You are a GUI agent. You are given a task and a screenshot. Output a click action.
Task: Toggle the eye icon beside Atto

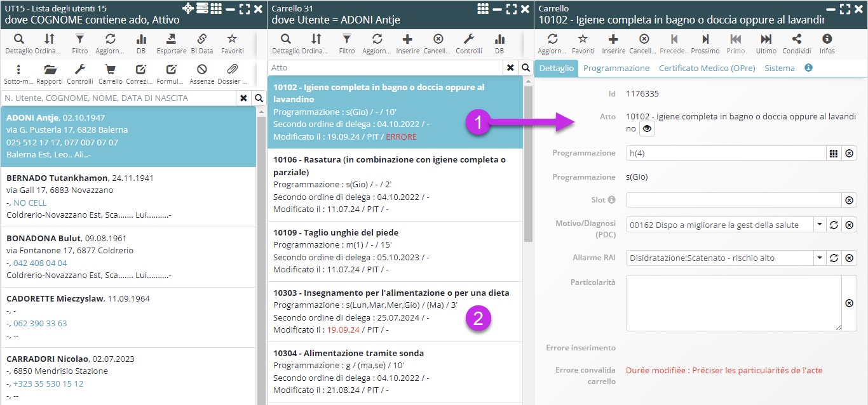pyautogui.click(x=647, y=129)
